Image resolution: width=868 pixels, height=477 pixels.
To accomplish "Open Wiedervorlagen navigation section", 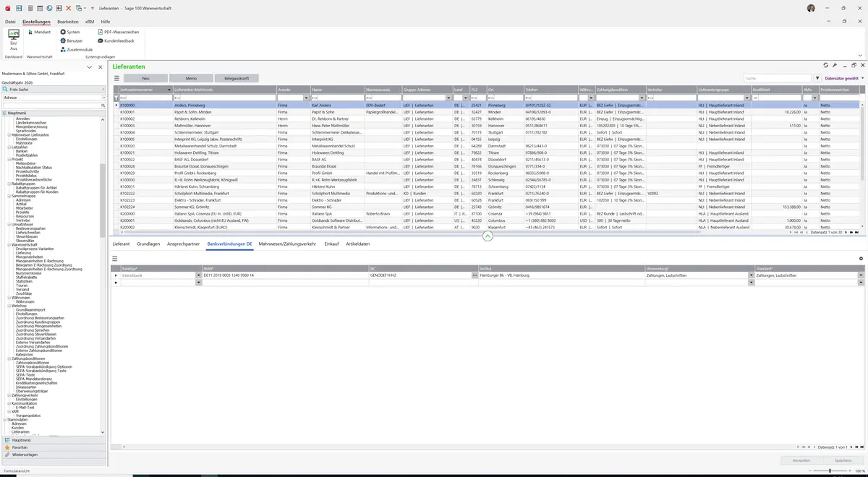I will coord(54,455).
